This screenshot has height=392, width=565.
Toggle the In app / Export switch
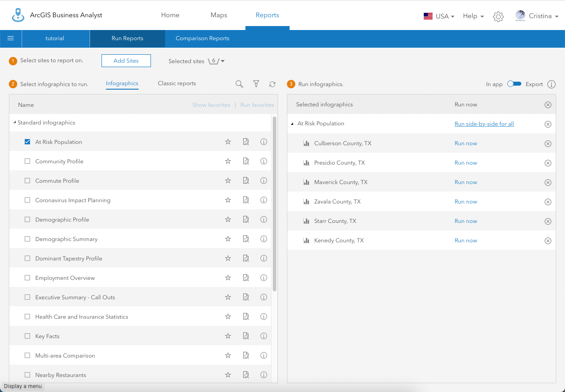(514, 84)
